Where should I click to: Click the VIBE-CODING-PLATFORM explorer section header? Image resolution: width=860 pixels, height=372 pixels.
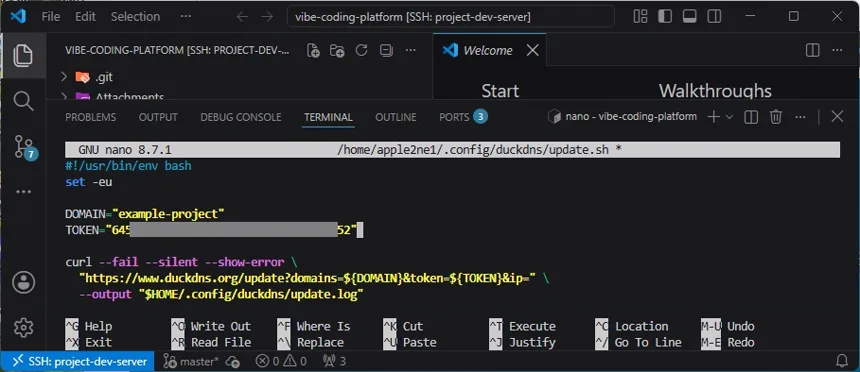pyautogui.click(x=177, y=50)
